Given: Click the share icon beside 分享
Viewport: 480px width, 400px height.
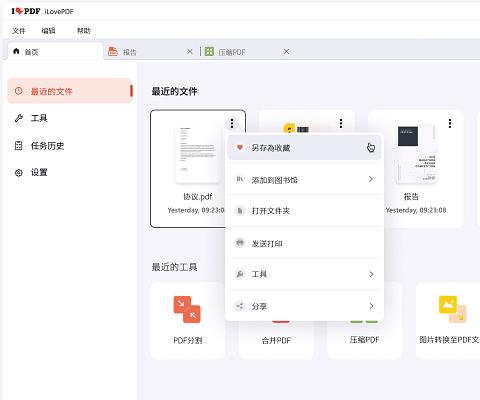Looking at the screenshot, I should (x=240, y=306).
